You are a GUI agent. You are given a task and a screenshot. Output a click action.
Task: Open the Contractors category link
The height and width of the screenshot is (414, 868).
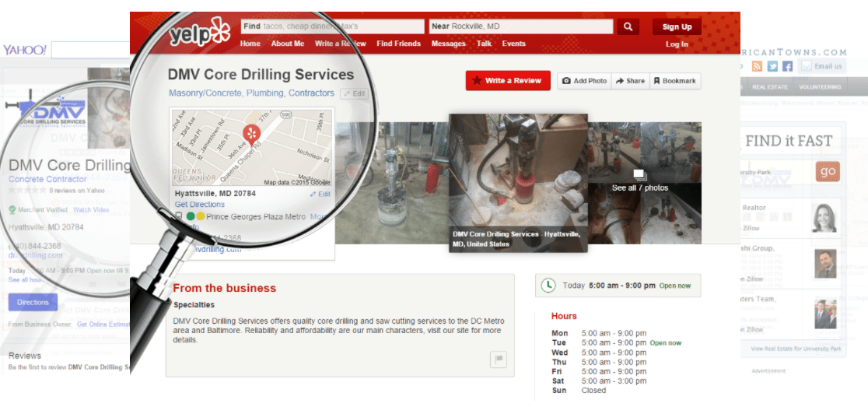coord(311,93)
